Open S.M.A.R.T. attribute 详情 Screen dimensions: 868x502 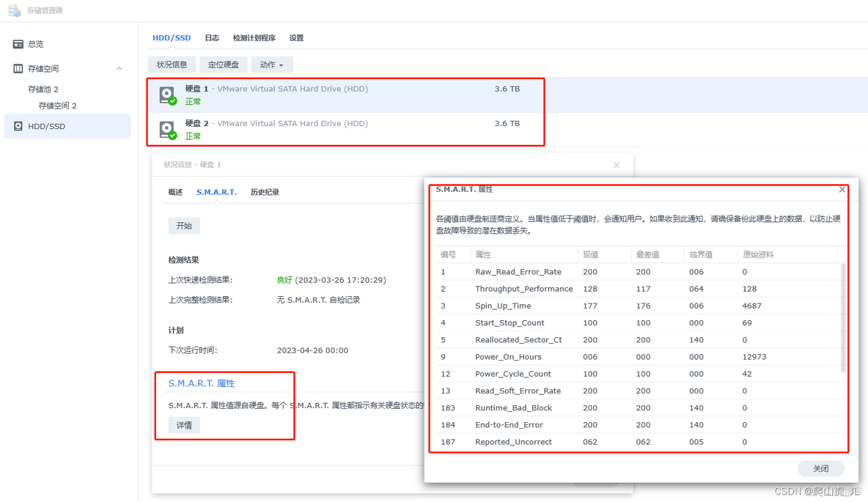pyautogui.click(x=183, y=425)
